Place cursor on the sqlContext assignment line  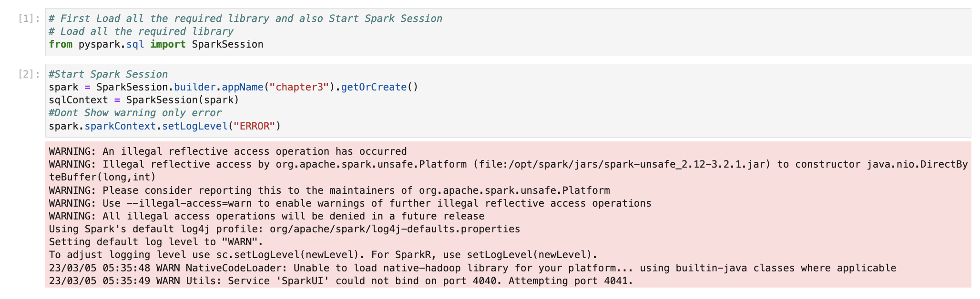coord(143,100)
